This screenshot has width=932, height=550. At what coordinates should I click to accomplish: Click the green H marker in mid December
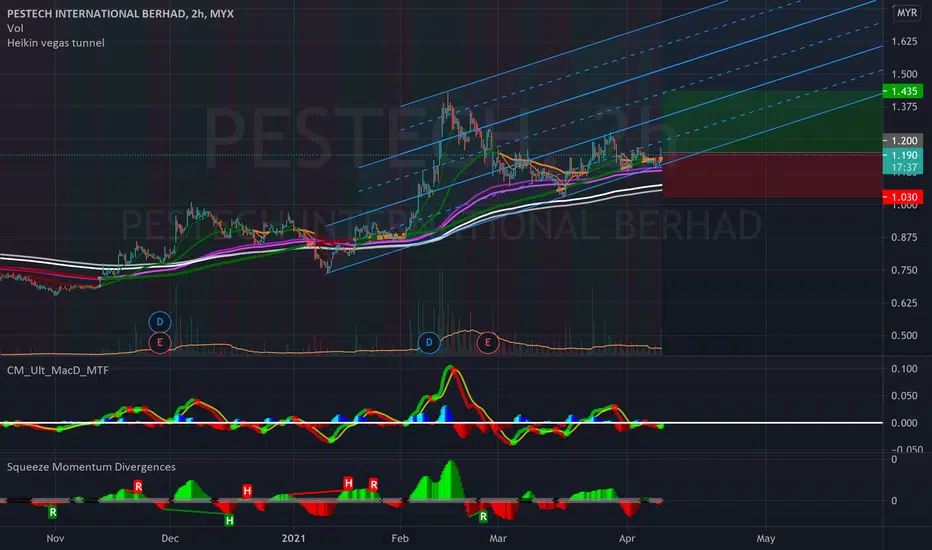click(229, 521)
